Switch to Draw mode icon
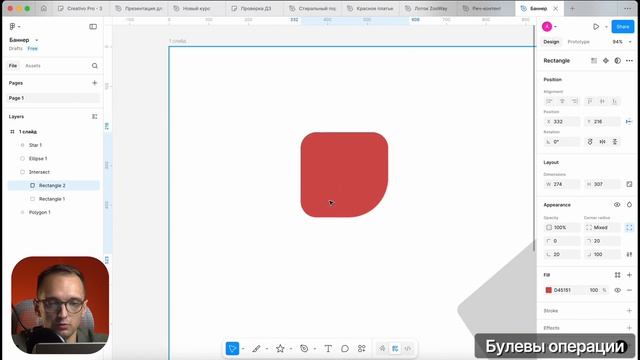 point(382,349)
